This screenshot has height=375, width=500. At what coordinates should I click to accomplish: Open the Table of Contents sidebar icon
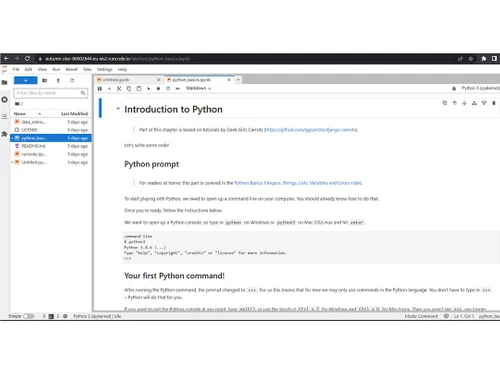(x=4, y=116)
